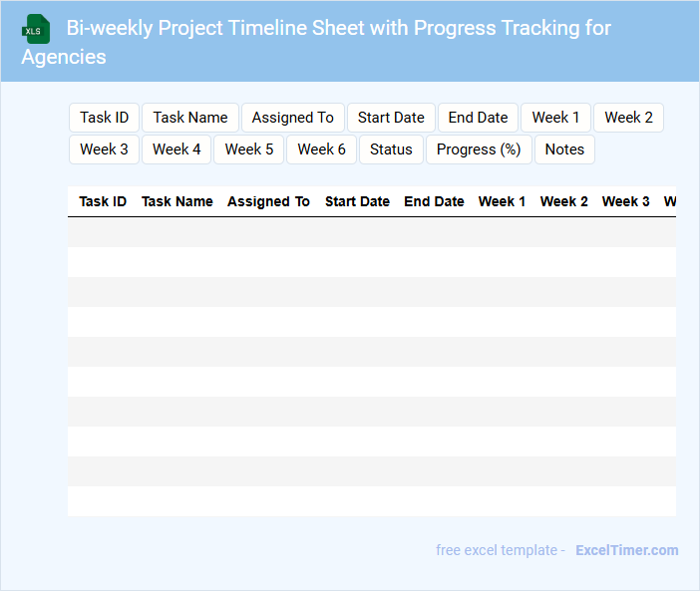
Task: Pick the Week 2 tag
Action: tap(628, 118)
